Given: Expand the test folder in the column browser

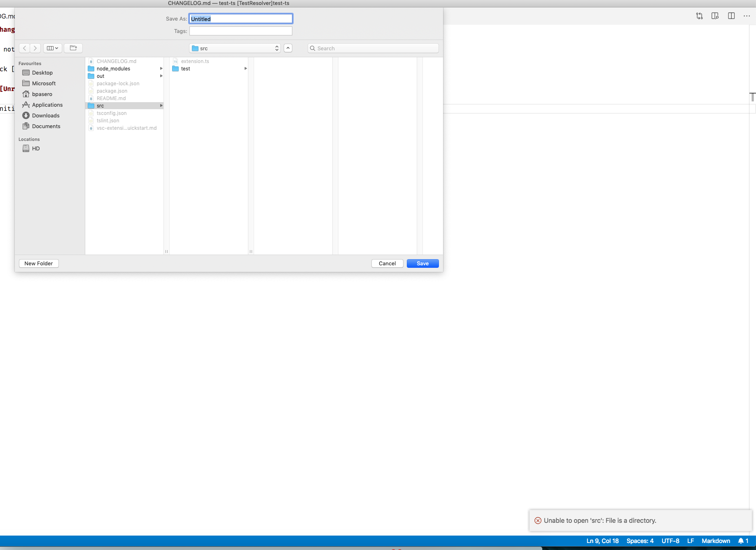Looking at the screenshot, I should 246,69.
